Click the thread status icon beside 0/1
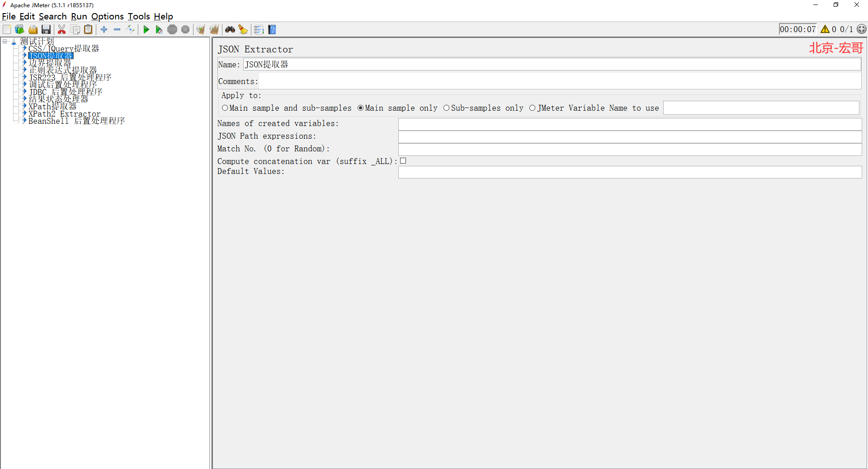 (862, 29)
